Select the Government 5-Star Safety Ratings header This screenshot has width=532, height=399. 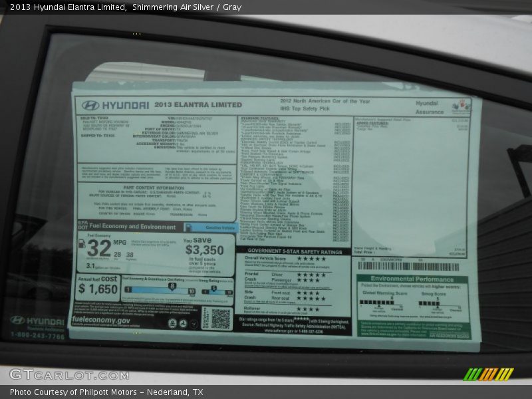coord(293,251)
